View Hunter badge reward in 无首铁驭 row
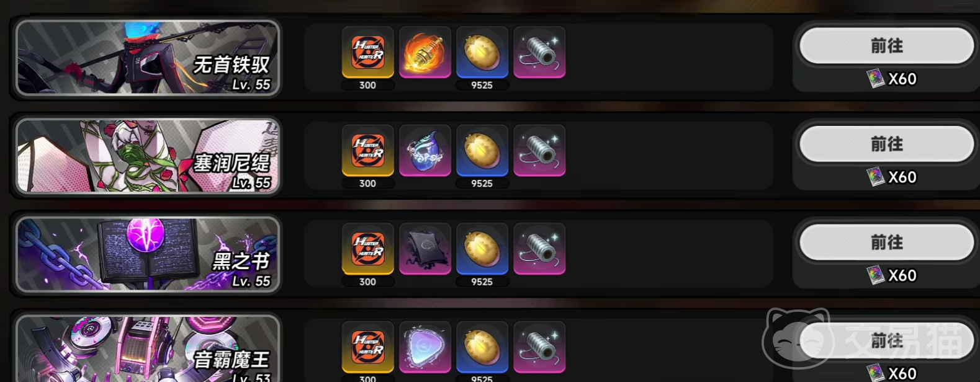The width and height of the screenshot is (980, 382). point(368,52)
